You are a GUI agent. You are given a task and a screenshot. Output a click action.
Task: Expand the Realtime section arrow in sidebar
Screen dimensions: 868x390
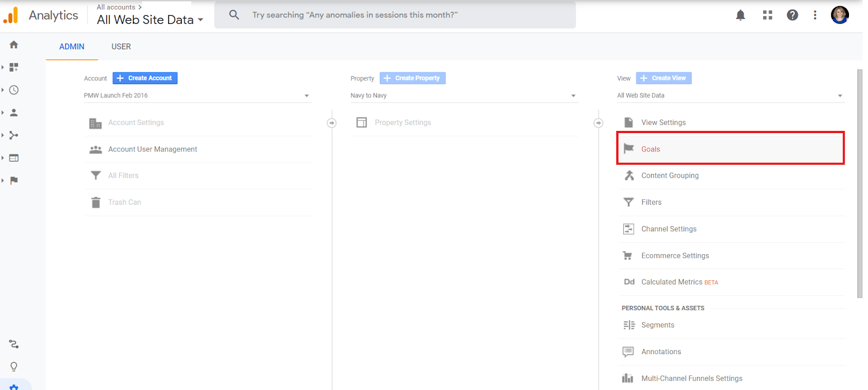coord(3,90)
